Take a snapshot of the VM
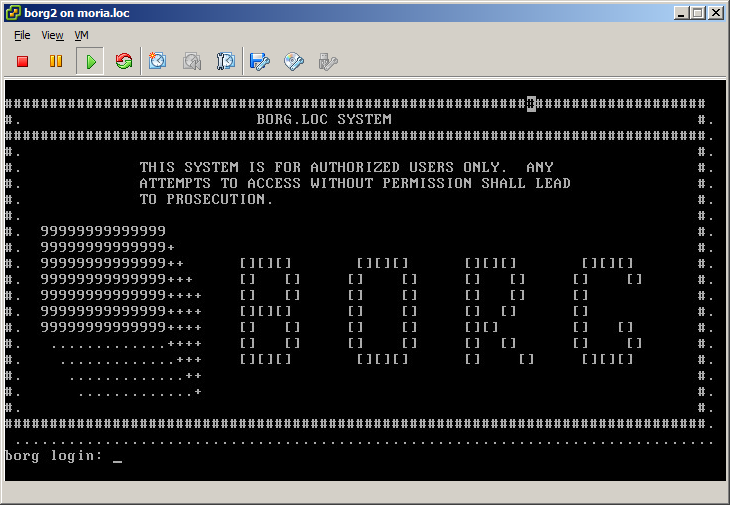 158,61
